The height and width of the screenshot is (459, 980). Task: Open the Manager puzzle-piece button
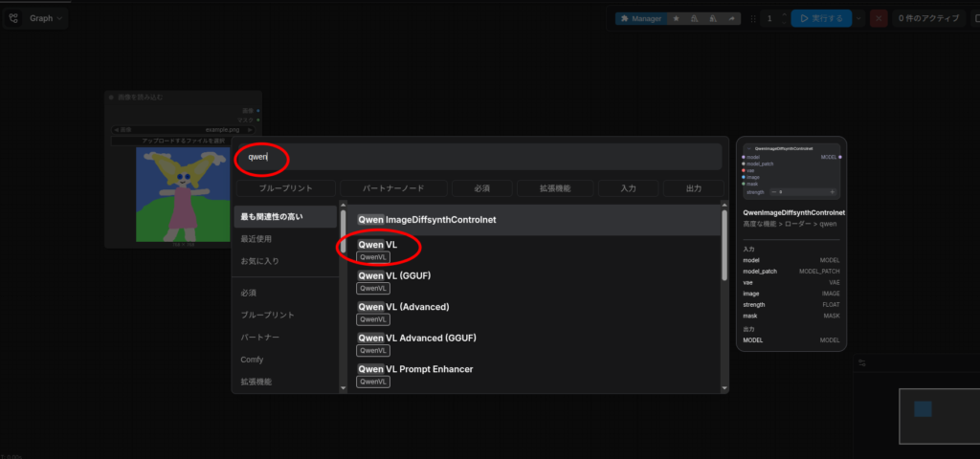point(640,18)
